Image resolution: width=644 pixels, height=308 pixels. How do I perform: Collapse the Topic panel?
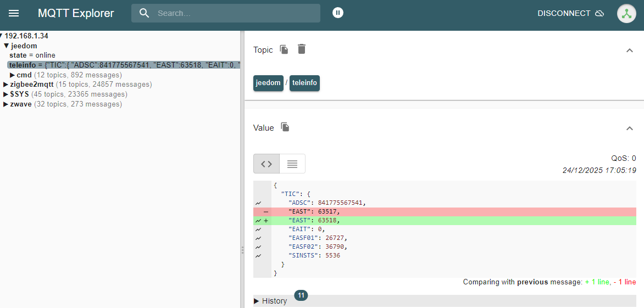tap(629, 51)
